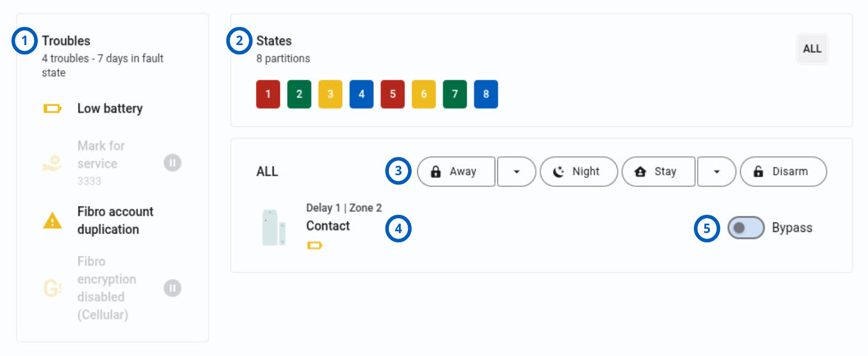Expand the dropdown arrow next to Away
Screen dimensions: 868x356
click(x=516, y=171)
